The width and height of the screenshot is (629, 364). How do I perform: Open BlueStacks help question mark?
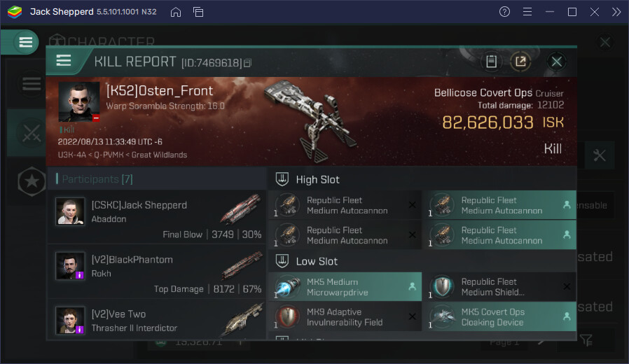pos(504,12)
